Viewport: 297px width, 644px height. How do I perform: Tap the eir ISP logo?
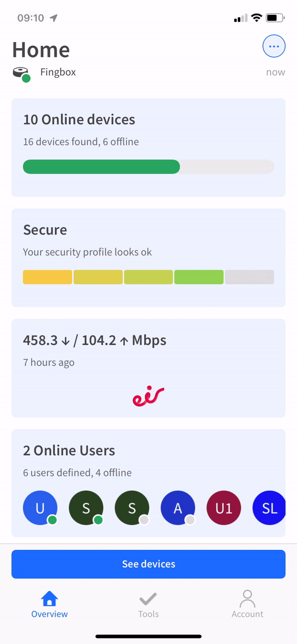tap(148, 395)
